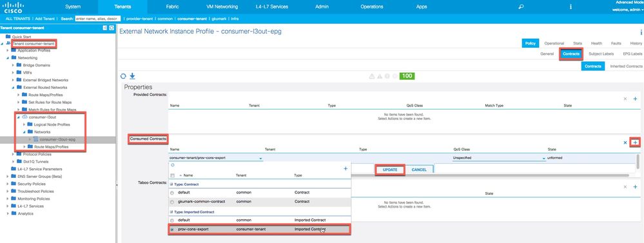
Task: Collapse the Type: Imported Contract group
Action: click(171, 212)
